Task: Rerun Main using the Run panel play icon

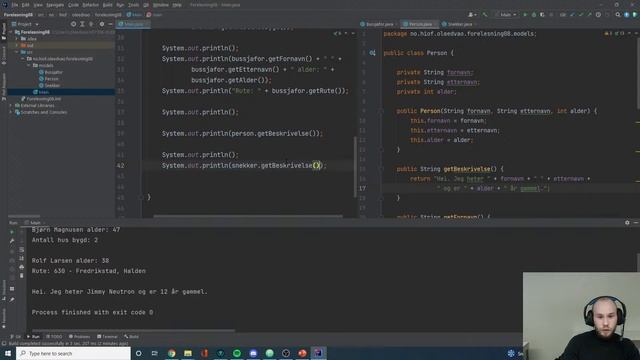Action: click(x=12, y=231)
